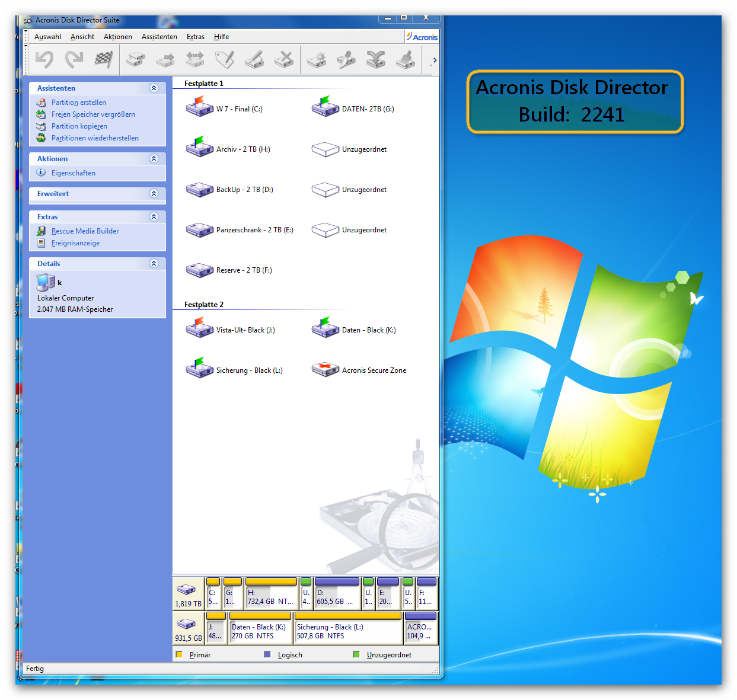
Task: Open Eigenschaften in the Aktionen panel
Action: point(74,173)
